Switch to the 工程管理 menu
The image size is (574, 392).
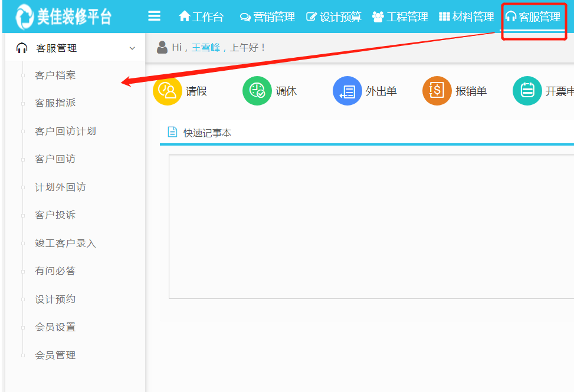pyautogui.click(x=401, y=17)
